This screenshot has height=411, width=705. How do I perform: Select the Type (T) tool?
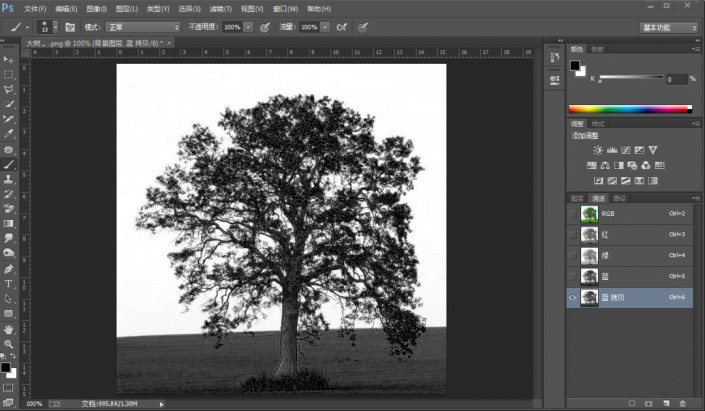point(9,283)
